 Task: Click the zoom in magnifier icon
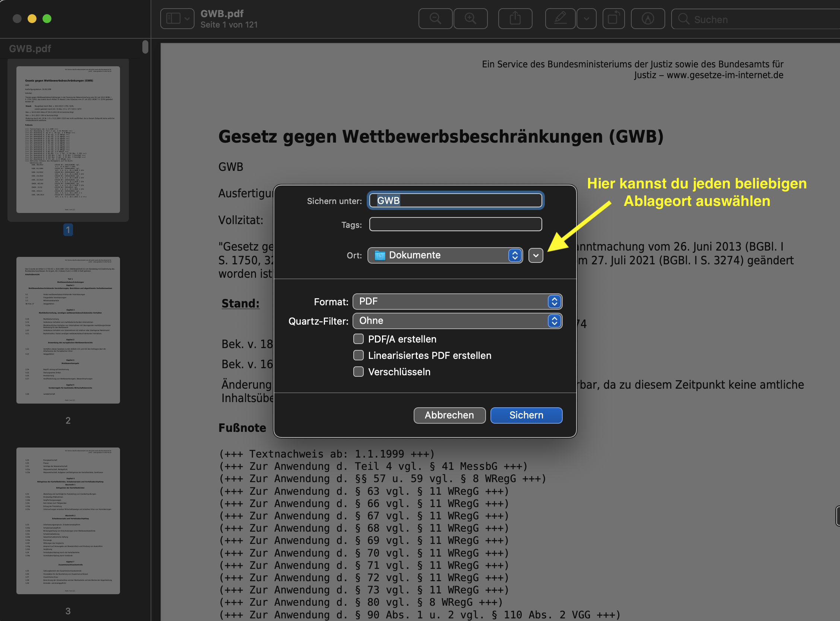470,18
